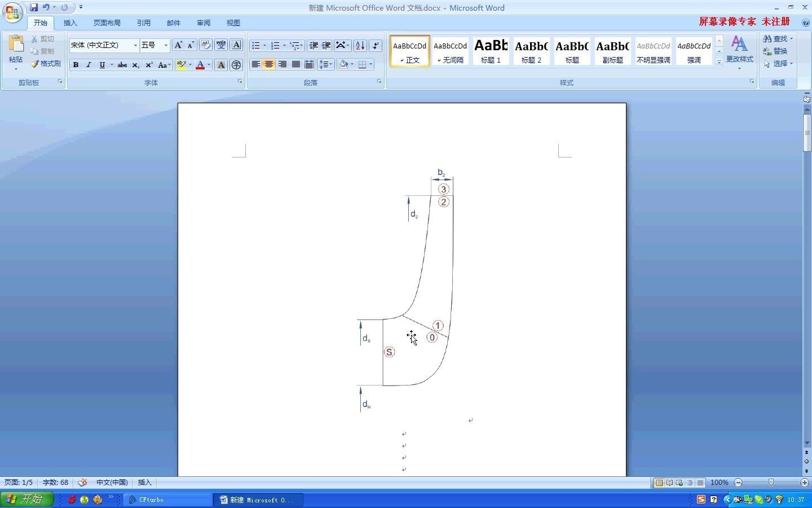The height and width of the screenshot is (508, 812).
Task: Align text to the left
Action: [255, 64]
